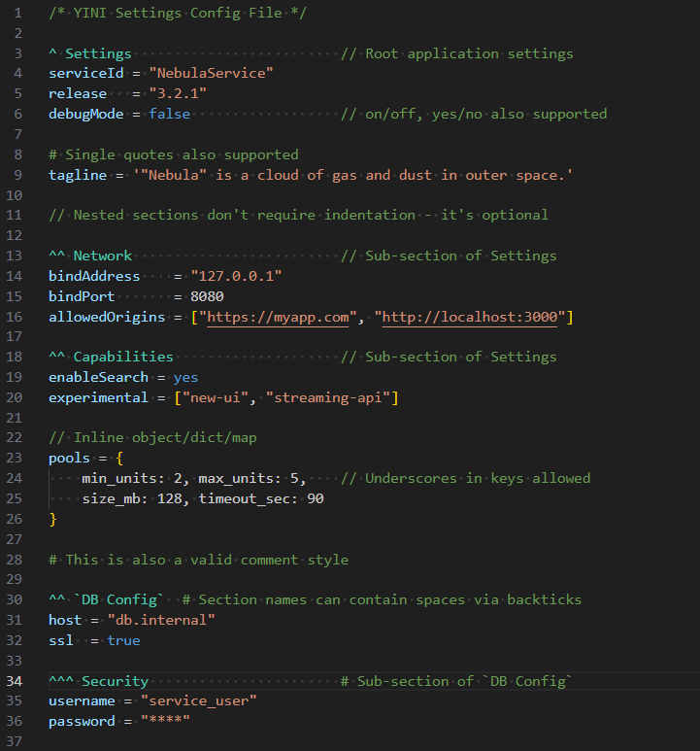Place cursor on the "NebulaService" string
Screen dimensions: 700x751
(211, 74)
